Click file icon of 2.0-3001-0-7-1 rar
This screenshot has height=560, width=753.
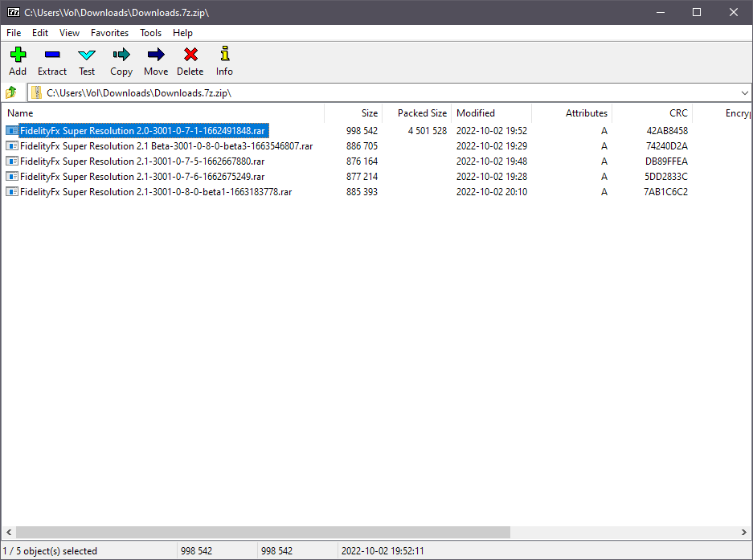click(x=12, y=131)
